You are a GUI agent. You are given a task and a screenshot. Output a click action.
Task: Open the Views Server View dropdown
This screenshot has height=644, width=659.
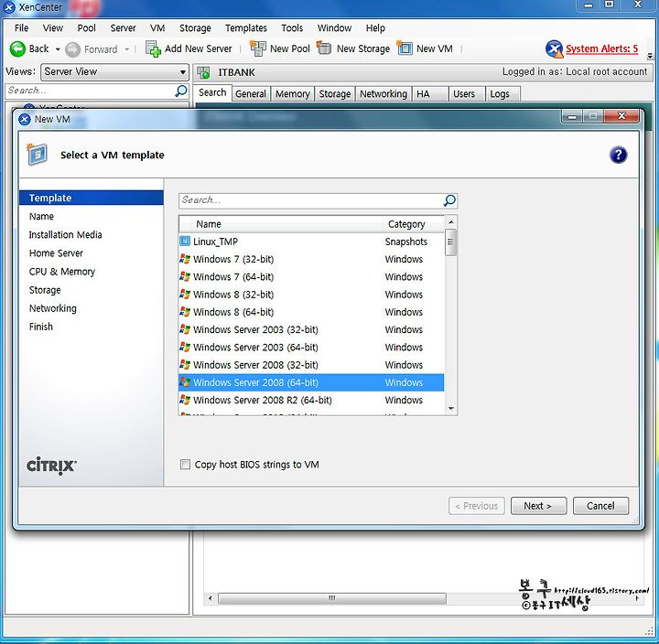tap(113, 72)
